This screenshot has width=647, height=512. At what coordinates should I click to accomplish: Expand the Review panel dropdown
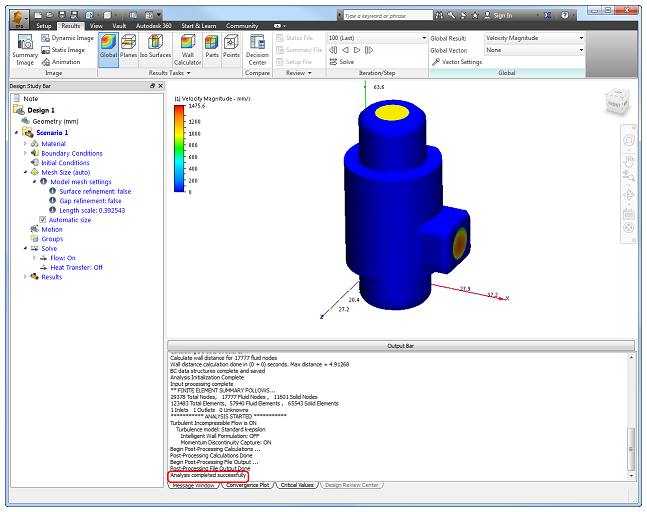pyautogui.click(x=299, y=73)
